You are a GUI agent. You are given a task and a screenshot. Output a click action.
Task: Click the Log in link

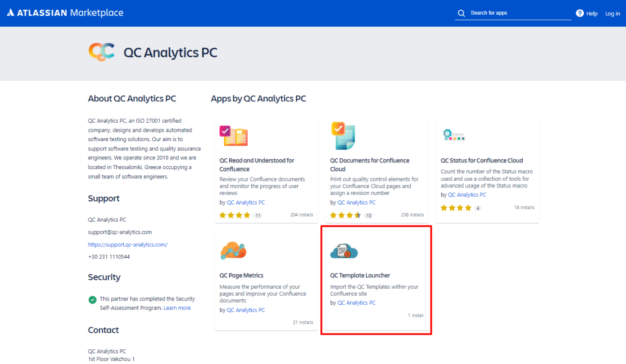[613, 13]
